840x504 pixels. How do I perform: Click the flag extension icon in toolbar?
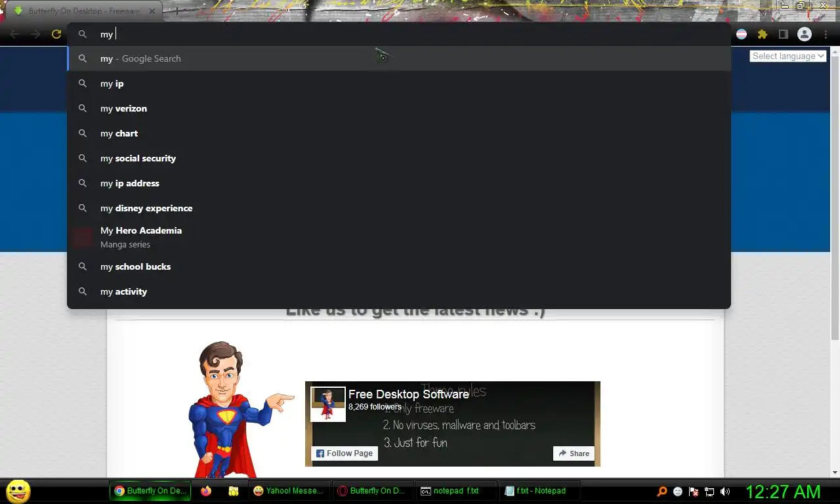click(x=742, y=34)
